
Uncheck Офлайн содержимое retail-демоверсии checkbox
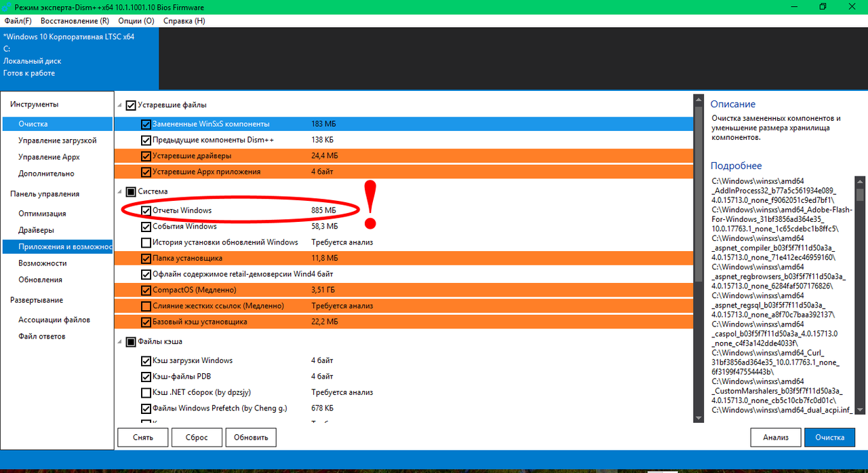[x=146, y=274]
